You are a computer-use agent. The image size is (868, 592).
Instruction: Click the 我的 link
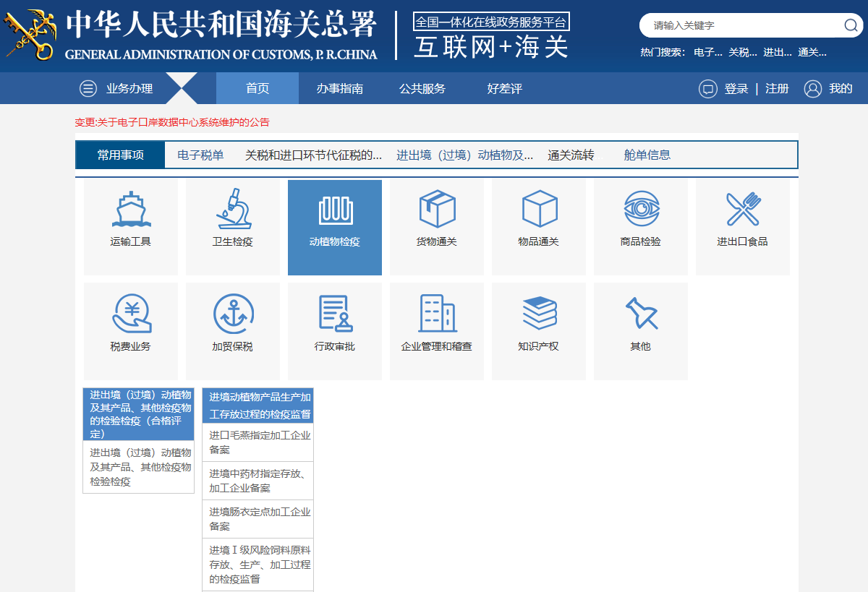[x=841, y=89]
